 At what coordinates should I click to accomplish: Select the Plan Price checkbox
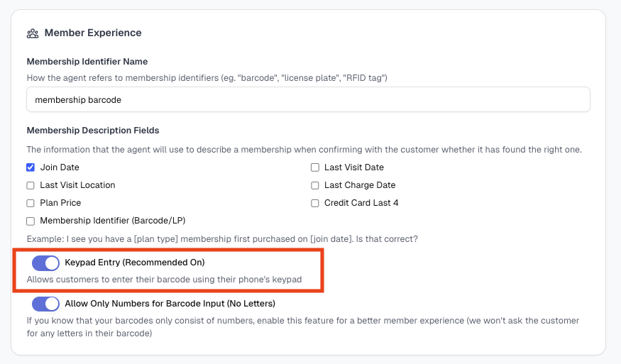point(31,203)
